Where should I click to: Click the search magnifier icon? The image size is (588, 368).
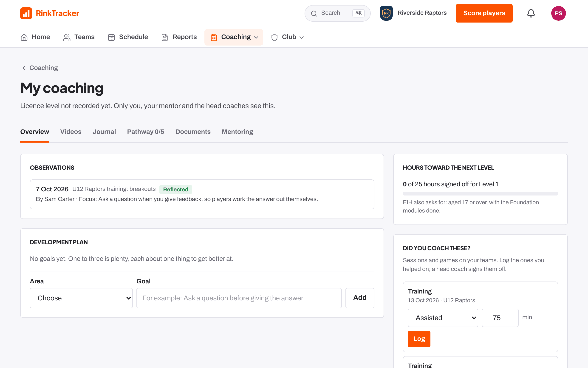(x=314, y=13)
